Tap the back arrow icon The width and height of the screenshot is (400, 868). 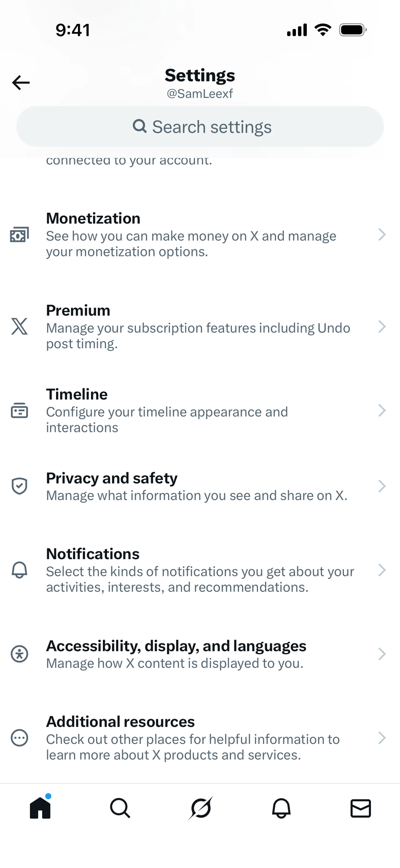pyautogui.click(x=21, y=83)
